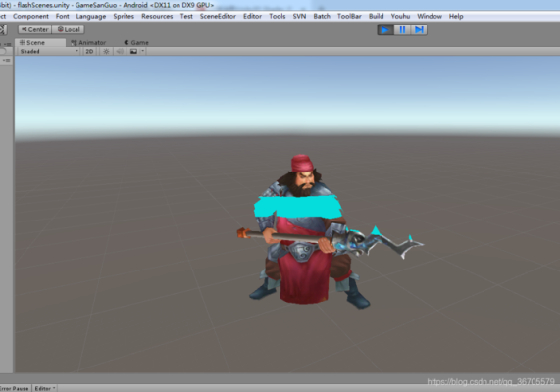Open the Build menu

[376, 16]
